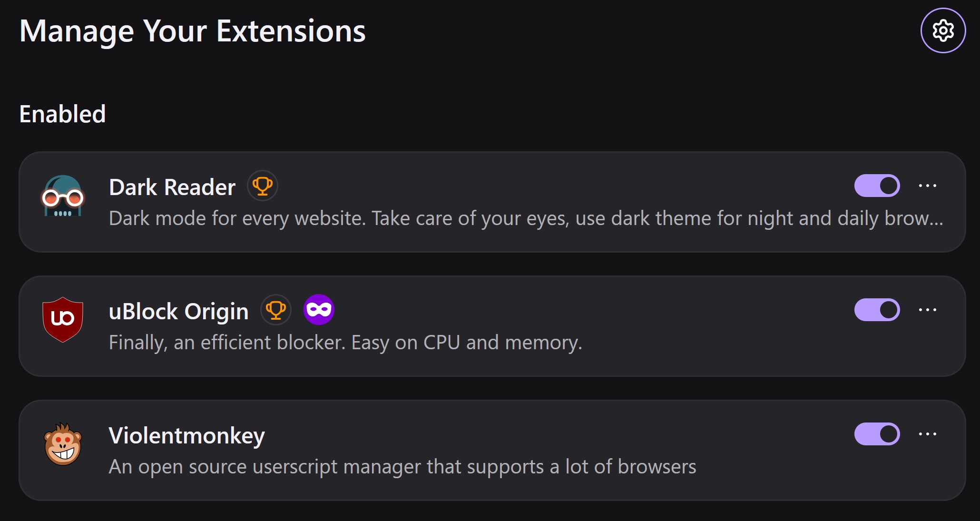Click the purple private browsing mask badge
Screen dimensions: 980x521
tap(319, 310)
